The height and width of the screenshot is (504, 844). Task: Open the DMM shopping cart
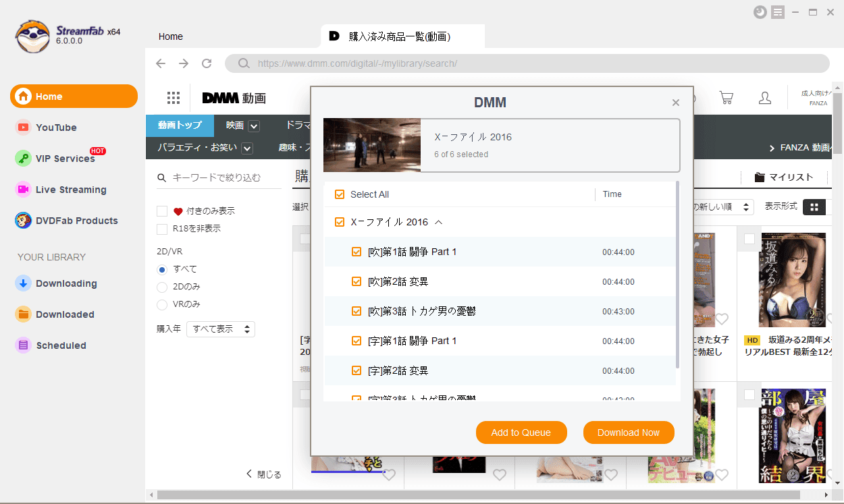[727, 98]
